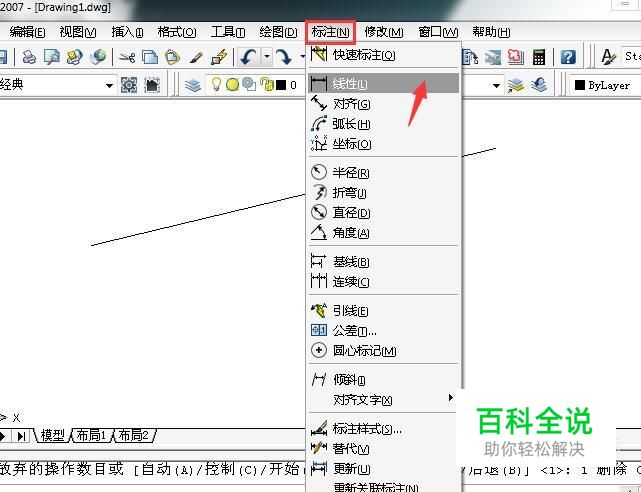Click the layer previous icon
The image size is (641, 492).
[x=539, y=85]
